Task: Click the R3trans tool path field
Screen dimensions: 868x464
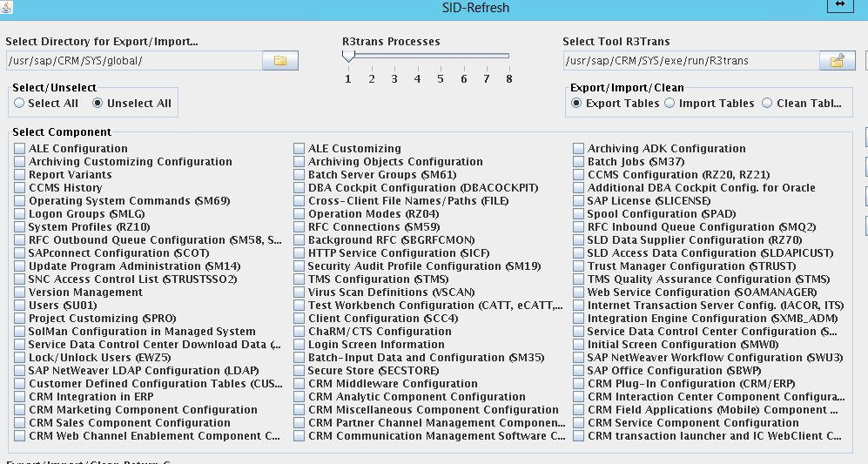Action: [691, 60]
